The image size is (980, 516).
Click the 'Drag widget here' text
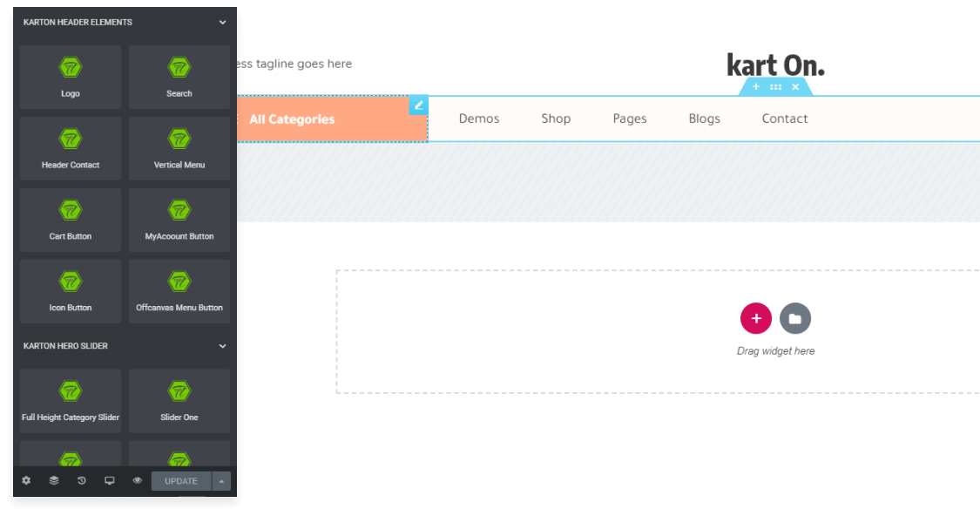click(x=775, y=351)
